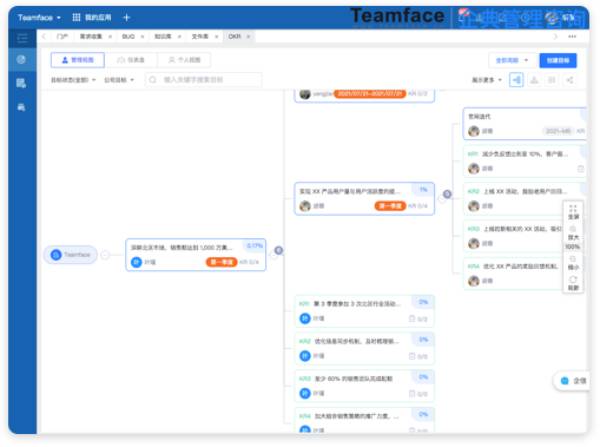Expand the 全部周期 period dropdown

coord(511,60)
